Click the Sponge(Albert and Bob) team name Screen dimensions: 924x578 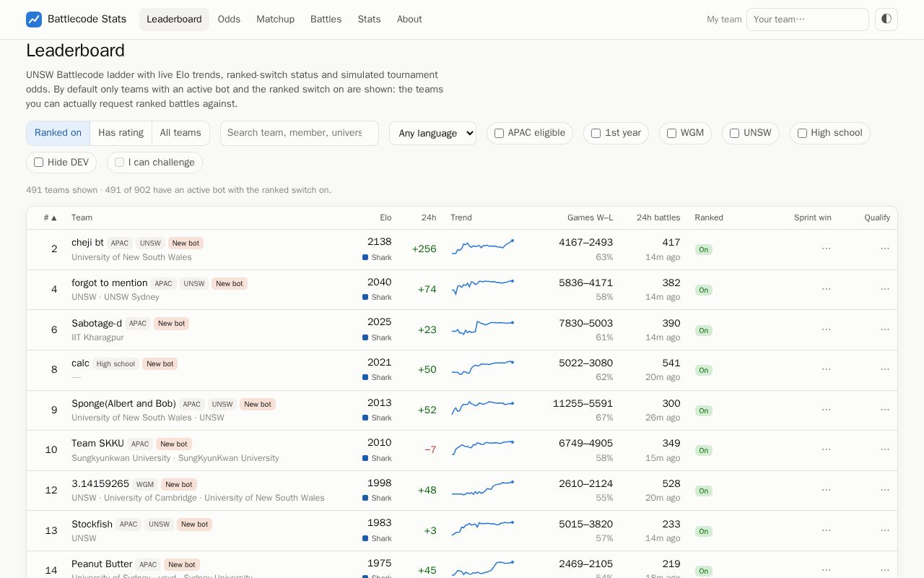pos(123,404)
